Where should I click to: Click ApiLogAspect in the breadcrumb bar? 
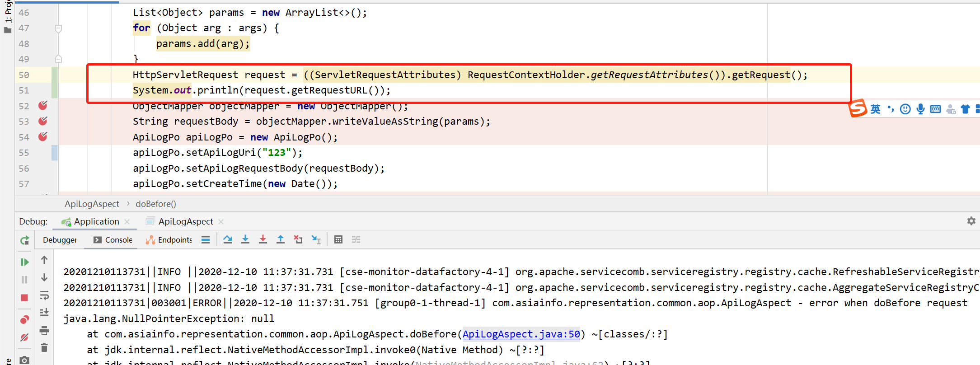92,204
